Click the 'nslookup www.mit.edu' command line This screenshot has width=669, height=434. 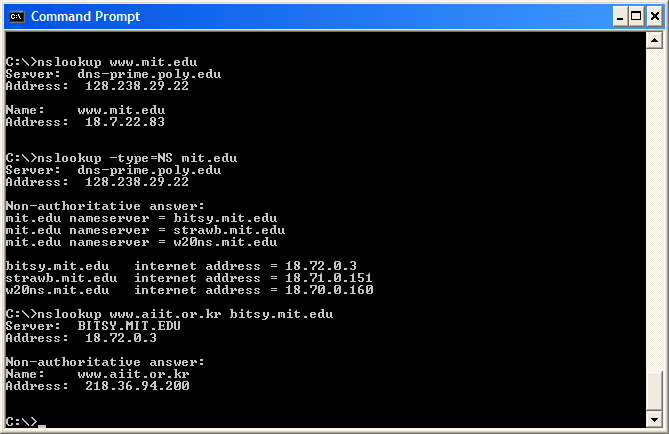(102, 62)
